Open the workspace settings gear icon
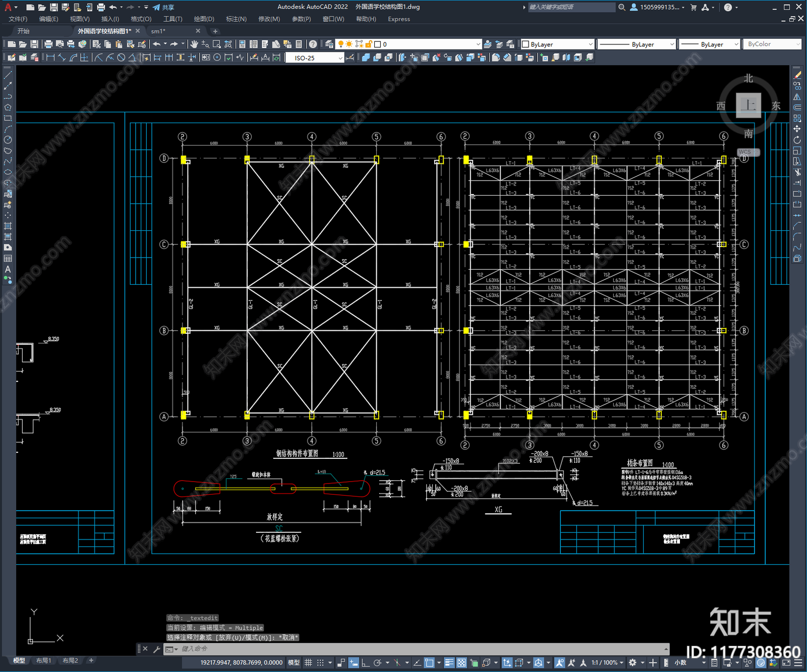 click(632, 662)
